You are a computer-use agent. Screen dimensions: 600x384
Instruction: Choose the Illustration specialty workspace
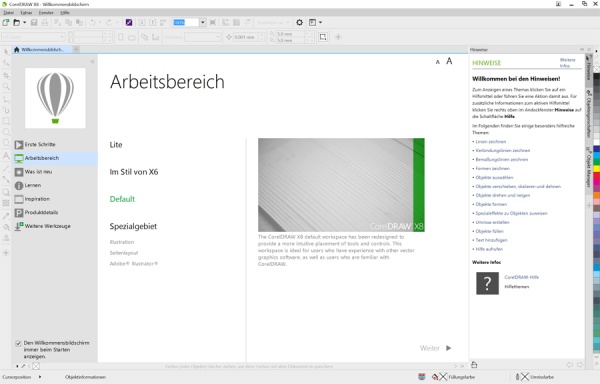(x=122, y=242)
